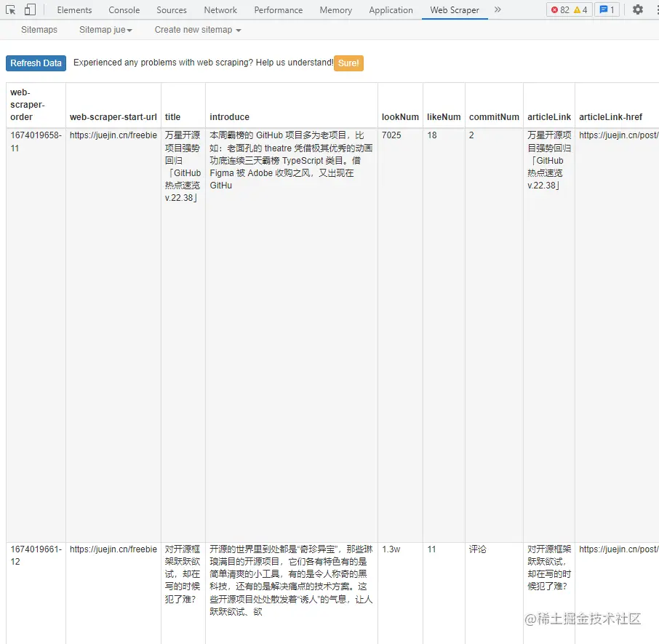
Task: Click the warning count 4 badge
Action: [x=580, y=9]
